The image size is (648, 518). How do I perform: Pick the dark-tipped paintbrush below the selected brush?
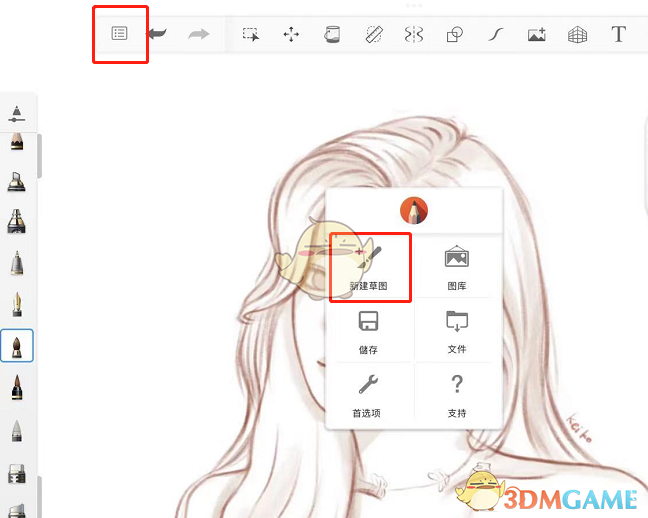17,387
